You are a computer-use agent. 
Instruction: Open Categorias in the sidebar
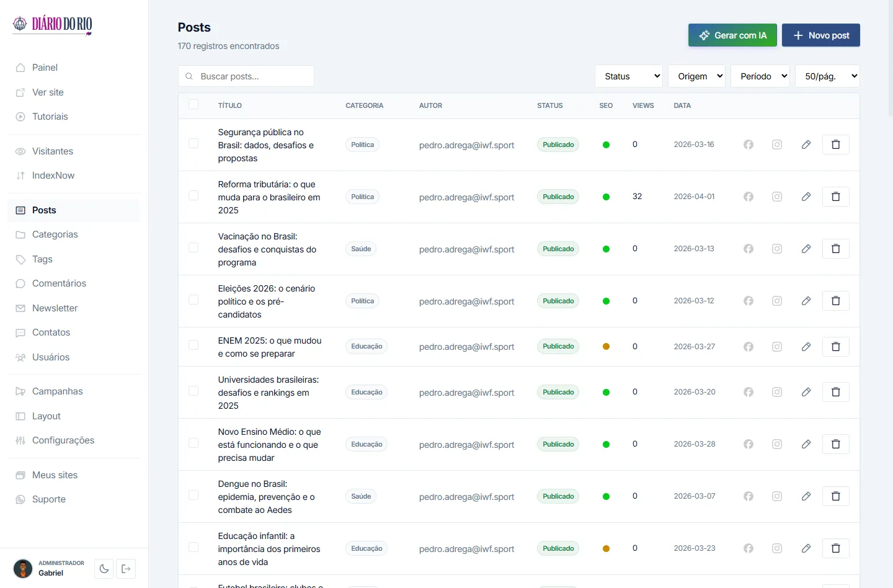tap(74, 234)
